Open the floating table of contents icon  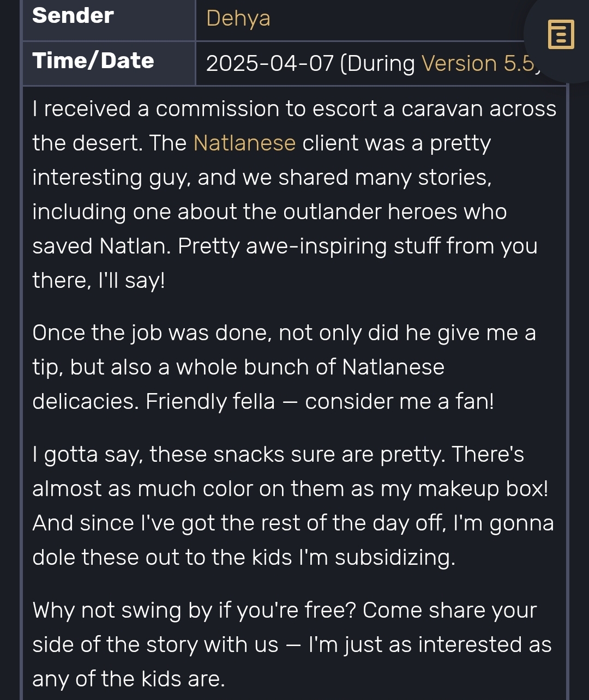pos(561,34)
